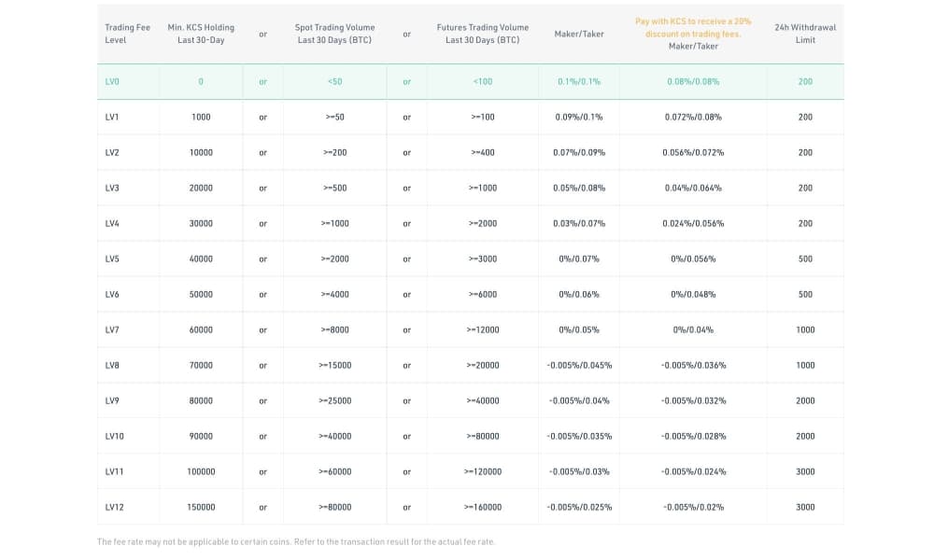
Task: Select the LV6 level label
Action: [112, 295]
